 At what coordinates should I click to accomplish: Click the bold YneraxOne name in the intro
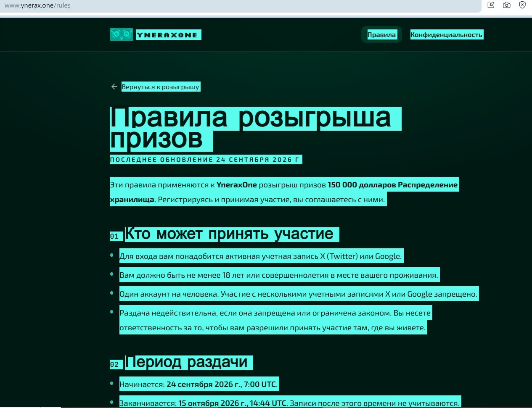pyautogui.click(x=237, y=185)
